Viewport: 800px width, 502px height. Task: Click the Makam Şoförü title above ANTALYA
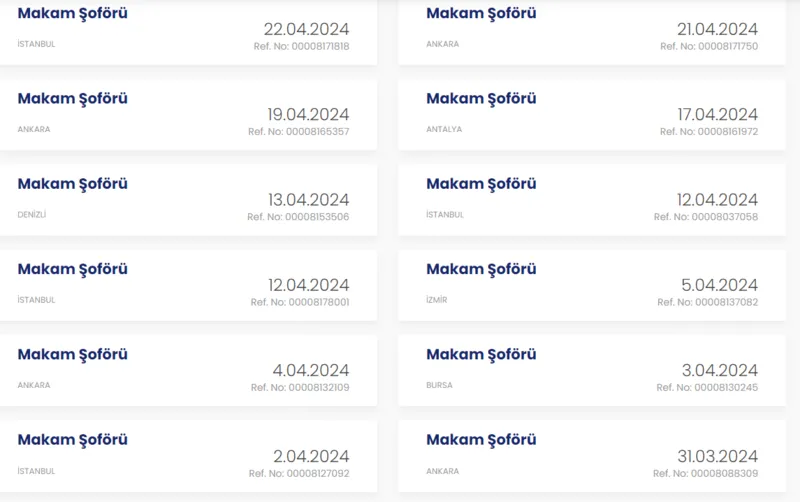coord(481,99)
